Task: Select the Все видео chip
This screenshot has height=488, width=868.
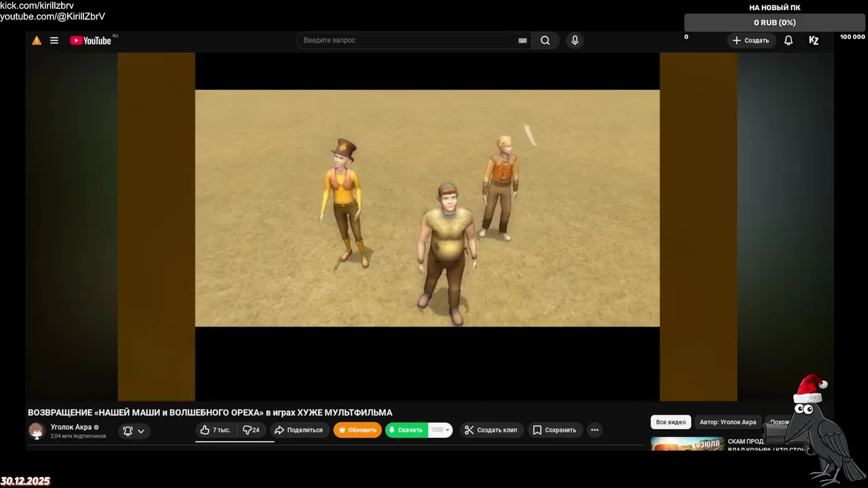Action: pos(671,422)
